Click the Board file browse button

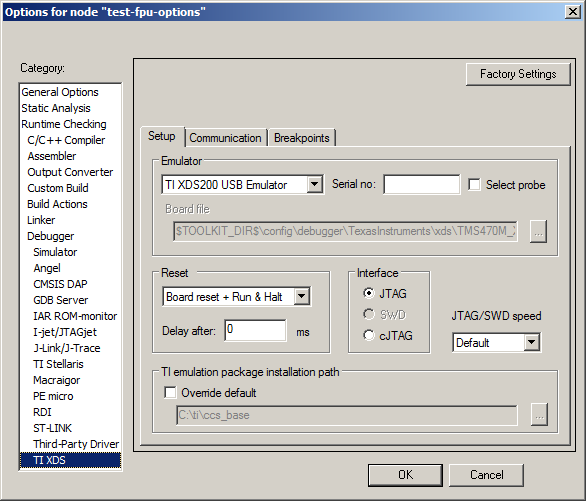coord(538,232)
